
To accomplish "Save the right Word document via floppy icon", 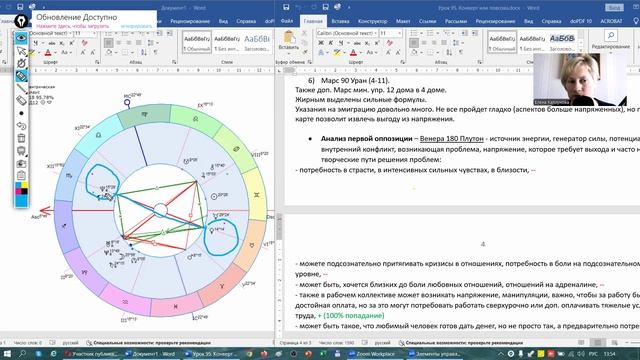I will pyautogui.click(x=286, y=7).
